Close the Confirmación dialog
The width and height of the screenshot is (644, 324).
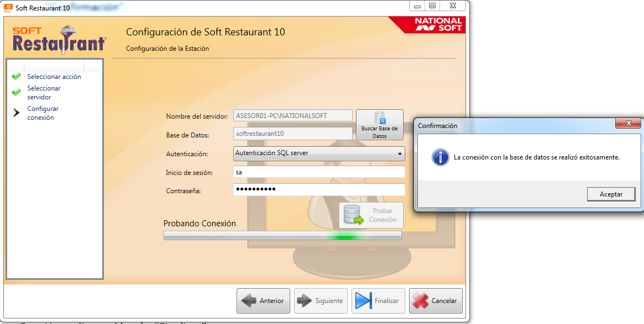click(628, 123)
